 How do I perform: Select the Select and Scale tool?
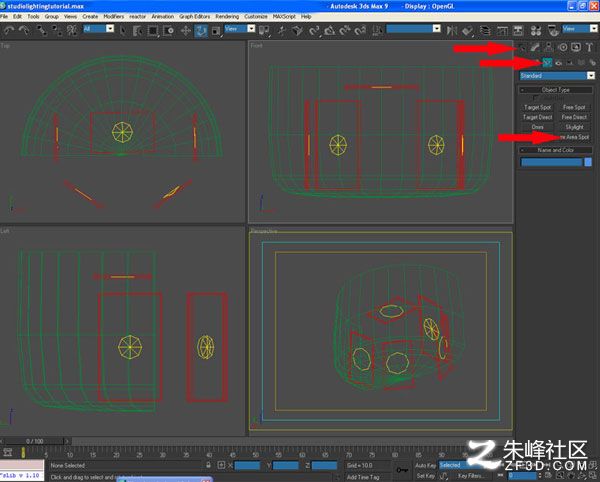(x=216, y=30)
